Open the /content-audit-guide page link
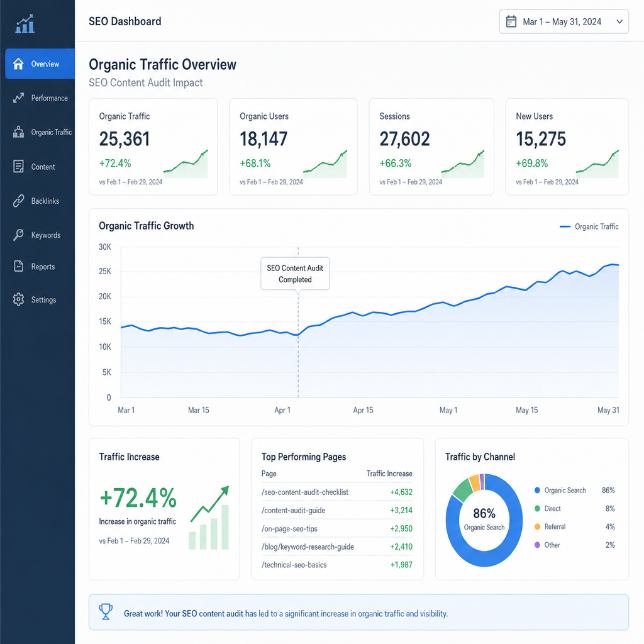 click(x=293, y=510)
